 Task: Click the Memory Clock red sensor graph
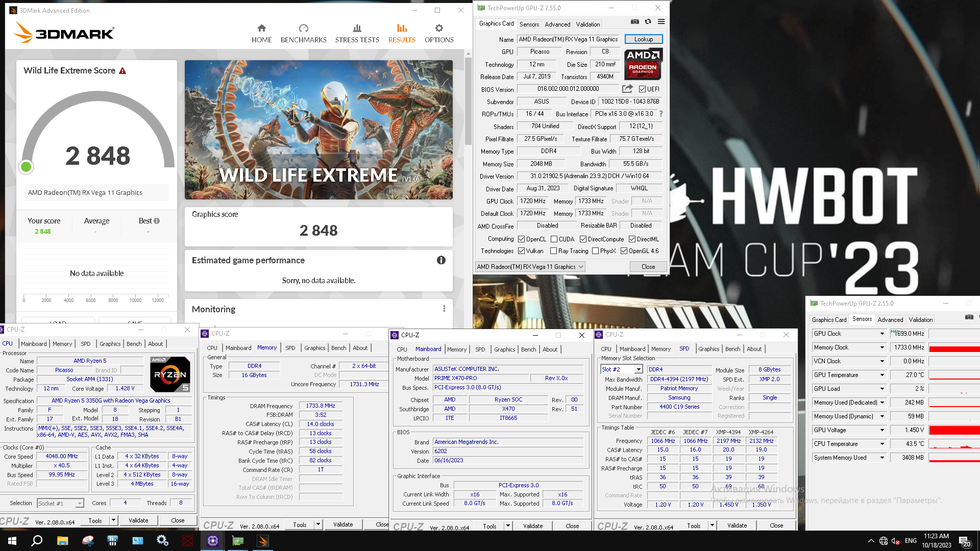[954, 347]
